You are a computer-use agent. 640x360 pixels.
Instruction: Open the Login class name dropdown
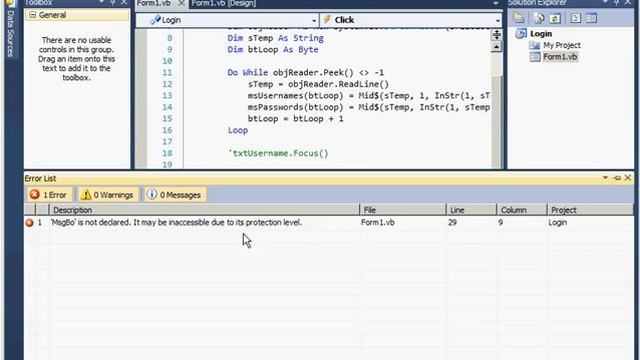313,20
